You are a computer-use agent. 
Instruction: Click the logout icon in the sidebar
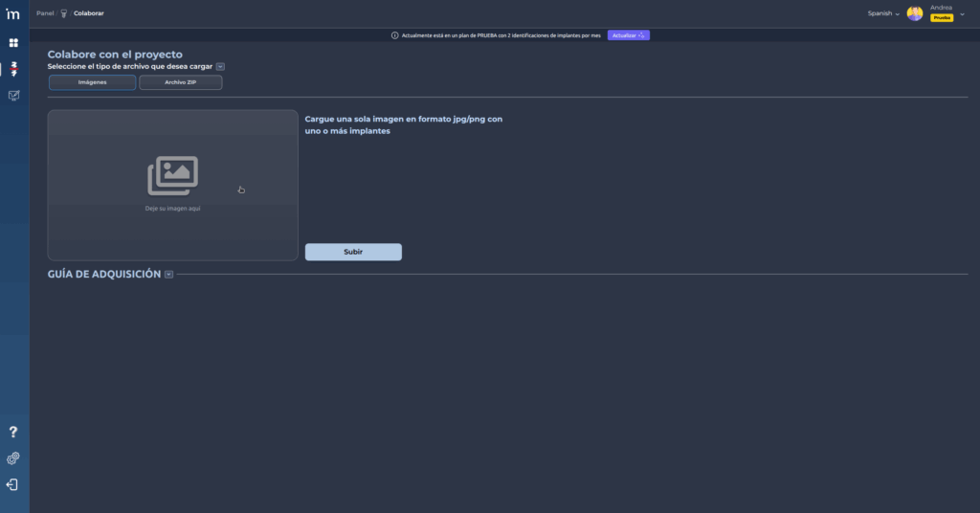tap(13, 484)
